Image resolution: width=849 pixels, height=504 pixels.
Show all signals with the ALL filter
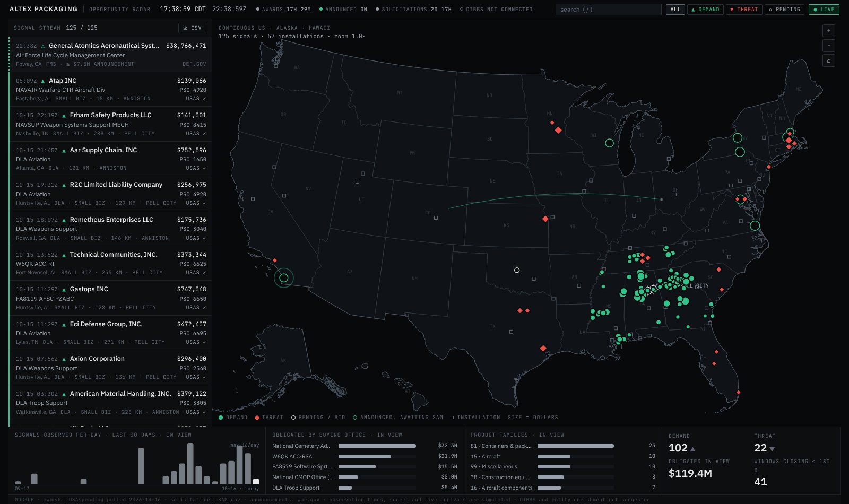point(675,10)
